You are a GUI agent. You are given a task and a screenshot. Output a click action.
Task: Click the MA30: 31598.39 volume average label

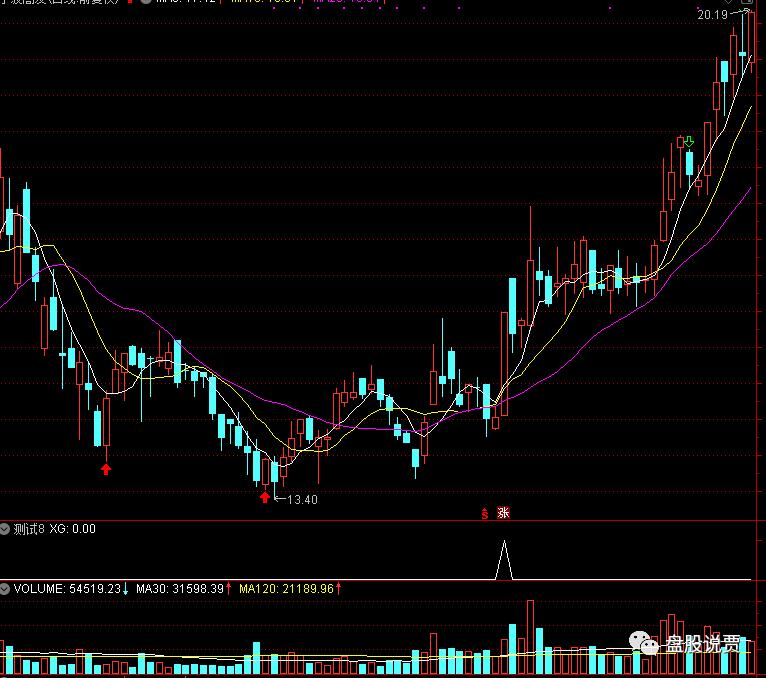pyautogui.click(x=180, y=589)
